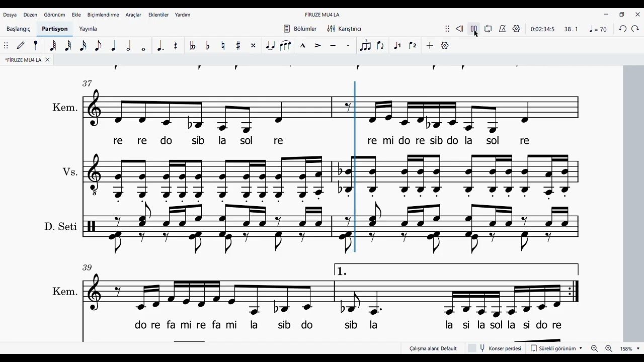Select the 32nd note duration
This screenshot has width=644, height=362.
click(68, 45)
